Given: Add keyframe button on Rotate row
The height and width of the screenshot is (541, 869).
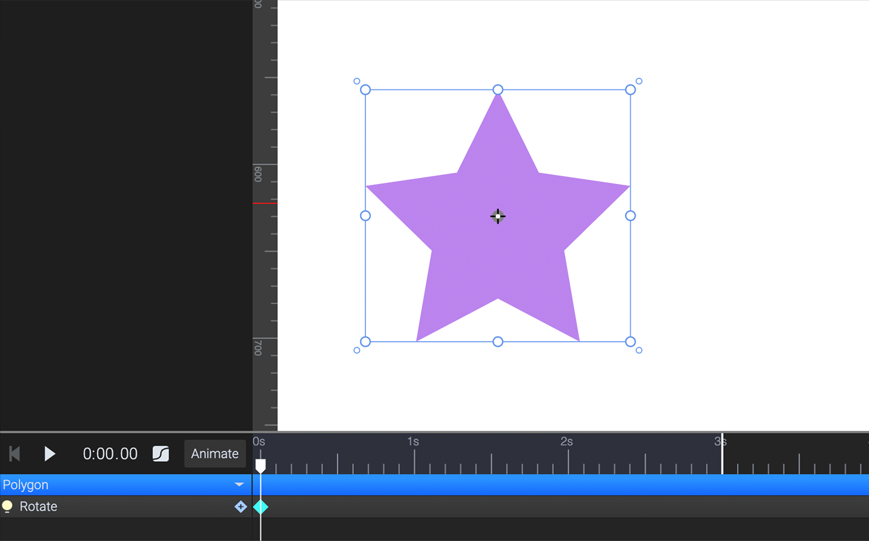Looking at the screenshot, I should 241,506.
